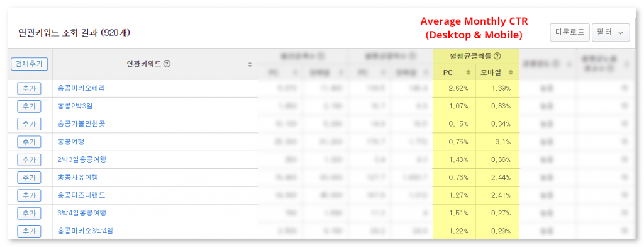Open the 필터 filter dropdown
This screenshot has width=644, height=247.
coord(611,32)
